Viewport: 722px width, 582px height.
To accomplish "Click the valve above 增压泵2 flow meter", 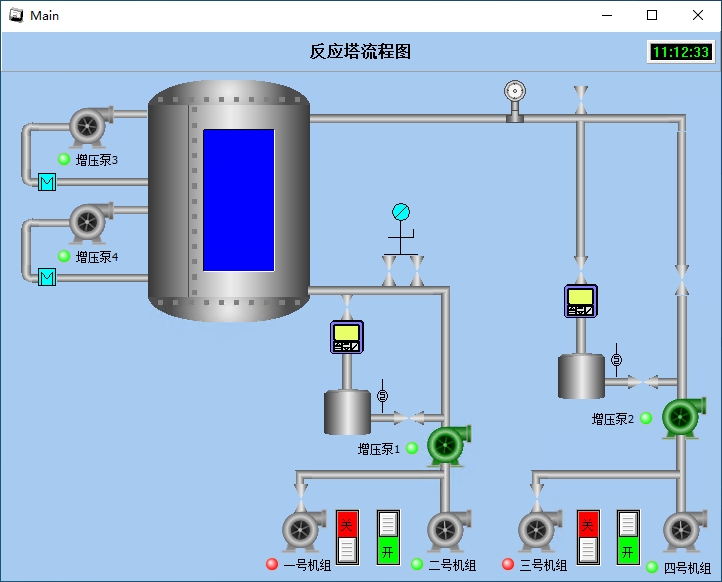I will tap(581, 270).
